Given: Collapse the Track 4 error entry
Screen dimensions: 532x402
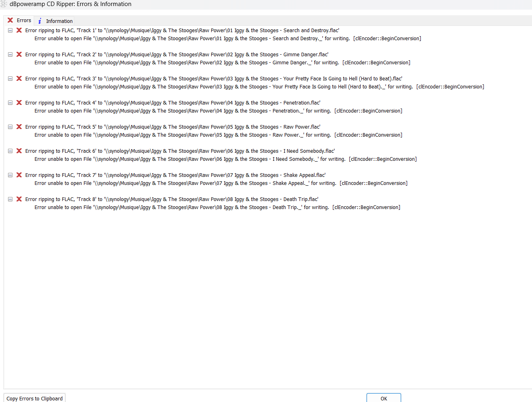Looking at the screenshot, I should pyautogui.click(x=10, y=103).
